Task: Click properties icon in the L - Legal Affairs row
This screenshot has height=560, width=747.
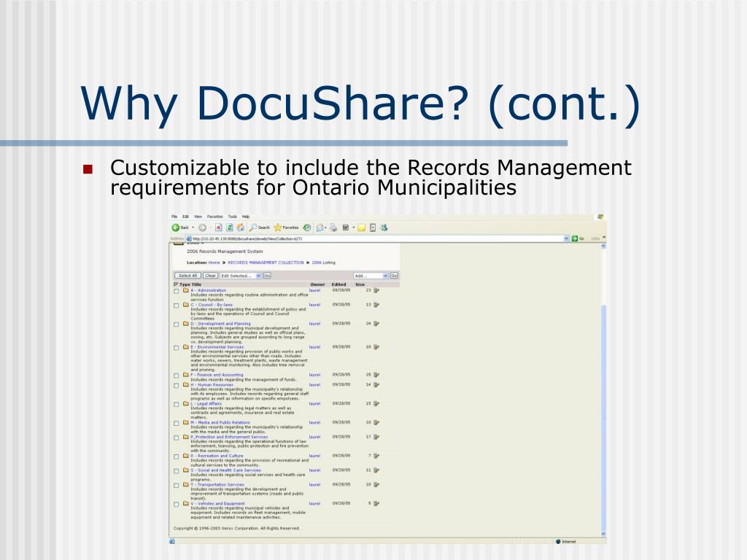Action: point(376,403)
